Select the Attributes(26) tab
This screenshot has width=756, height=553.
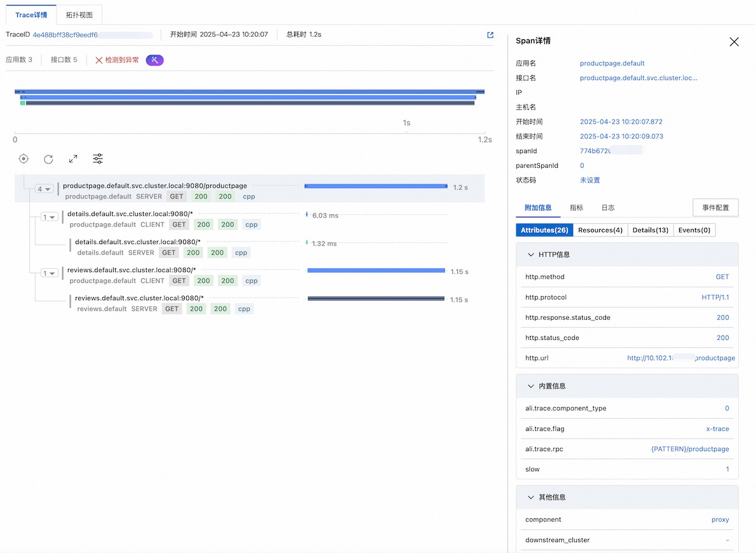click(544, 230)
